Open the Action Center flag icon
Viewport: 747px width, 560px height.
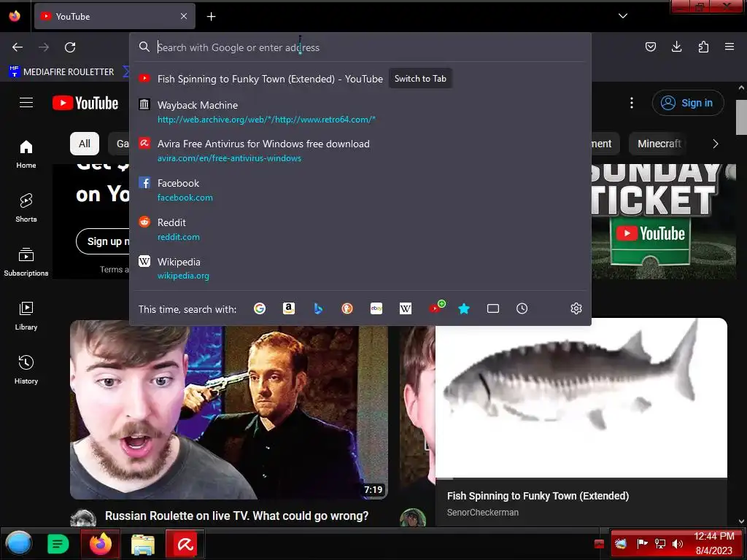pyautogui.click(x=642, y=543)
